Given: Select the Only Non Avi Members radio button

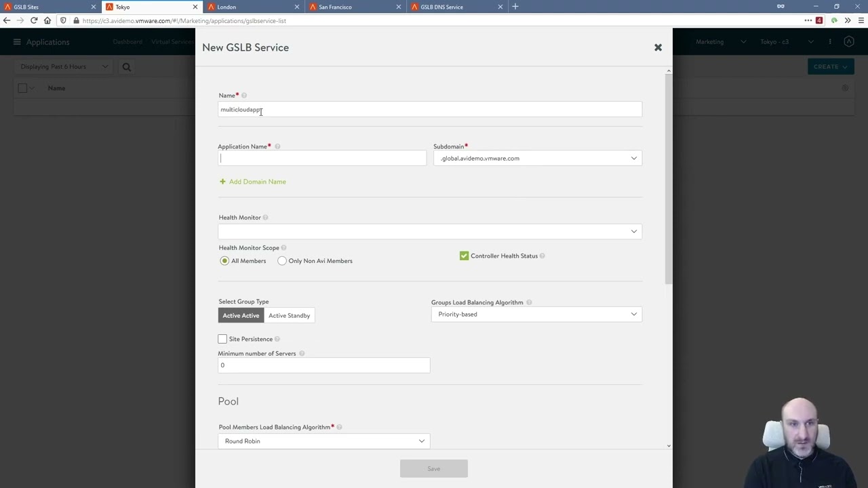Looking at the screenshot, I should (282, 261).
